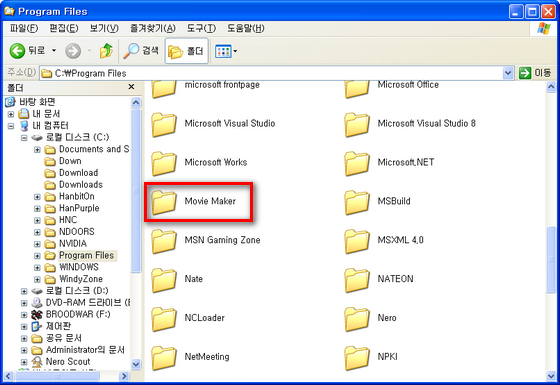Select the Downloads folder in tree
This screenshot has height=385, width=560.
[81, 185]
